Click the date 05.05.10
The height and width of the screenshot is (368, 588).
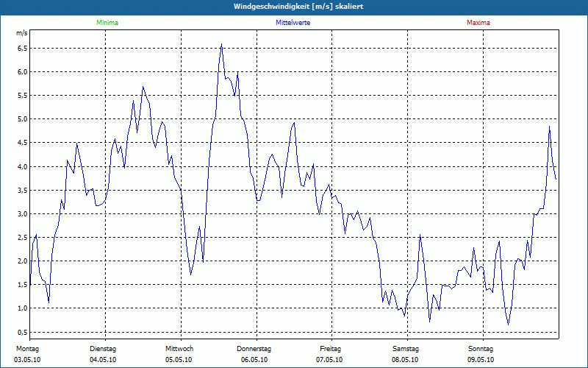click(179, 360)
